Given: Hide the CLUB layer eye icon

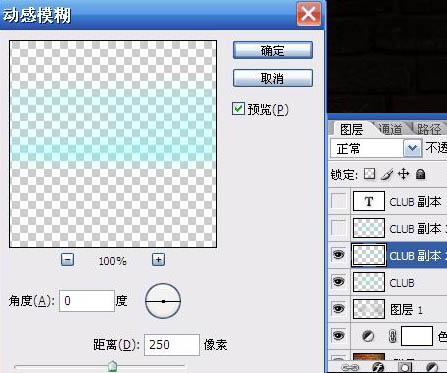Looking at the screenshot, I should [x=339, y=282].
